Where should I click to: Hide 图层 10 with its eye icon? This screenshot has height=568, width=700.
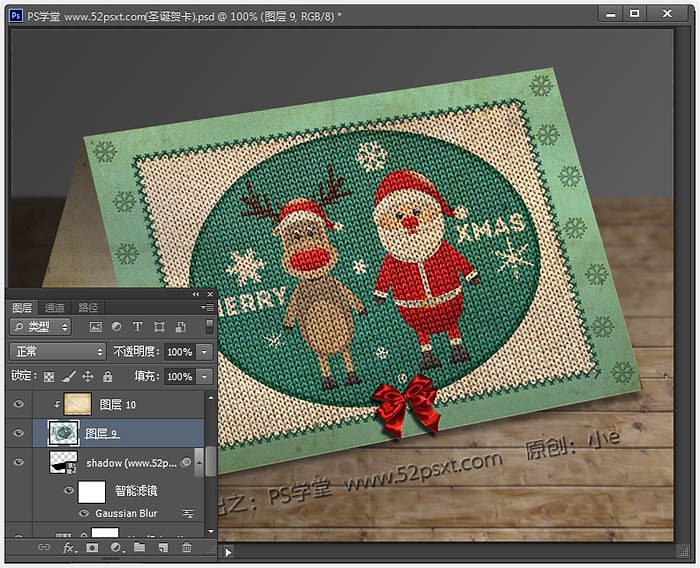18,404
